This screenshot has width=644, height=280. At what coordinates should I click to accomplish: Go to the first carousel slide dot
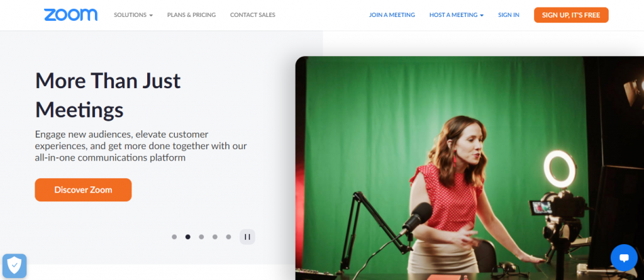pyautogui.click(x=174, y=237)
